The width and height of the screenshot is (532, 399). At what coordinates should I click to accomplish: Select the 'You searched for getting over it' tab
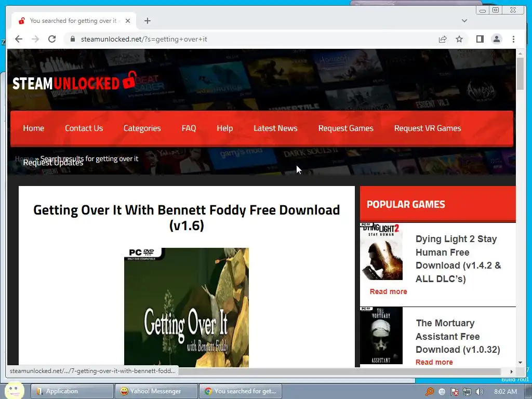coord(73,21)
